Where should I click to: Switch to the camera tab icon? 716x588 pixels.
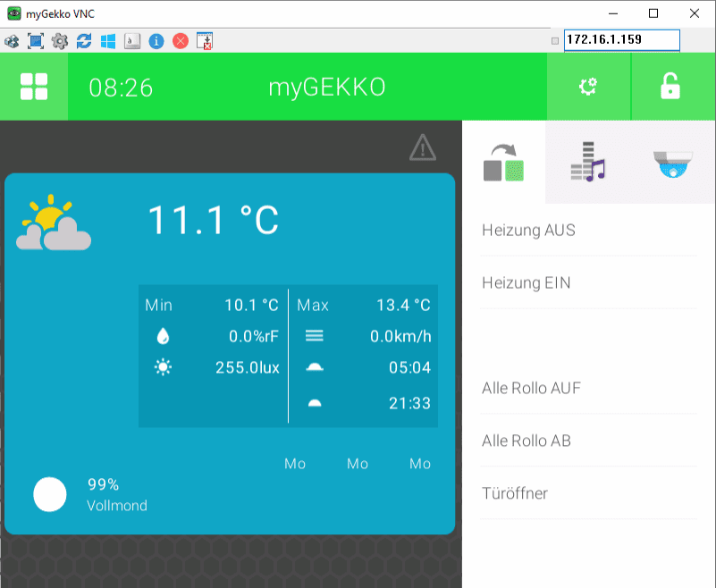(672, 164)
